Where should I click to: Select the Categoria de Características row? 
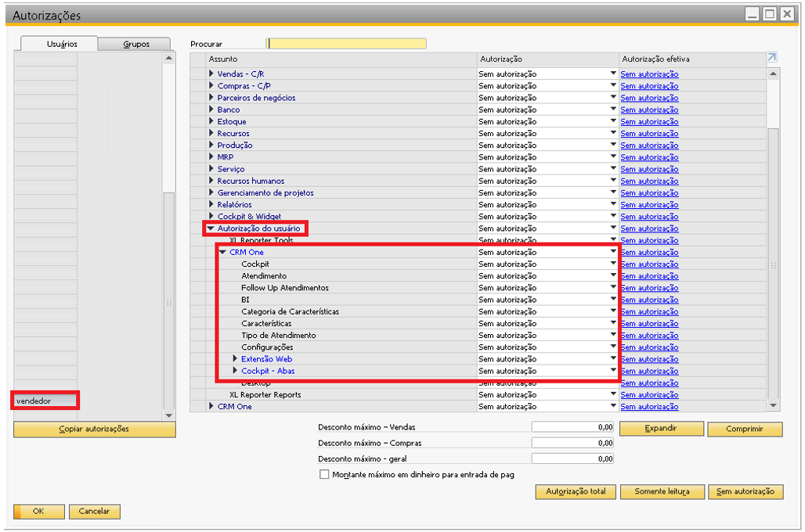pos(290,311)
